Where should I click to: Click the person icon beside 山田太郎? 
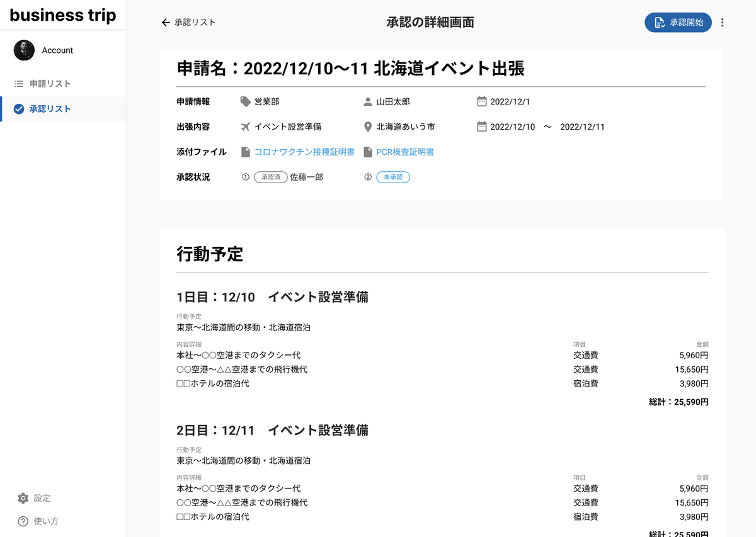(x=368, y=101)
